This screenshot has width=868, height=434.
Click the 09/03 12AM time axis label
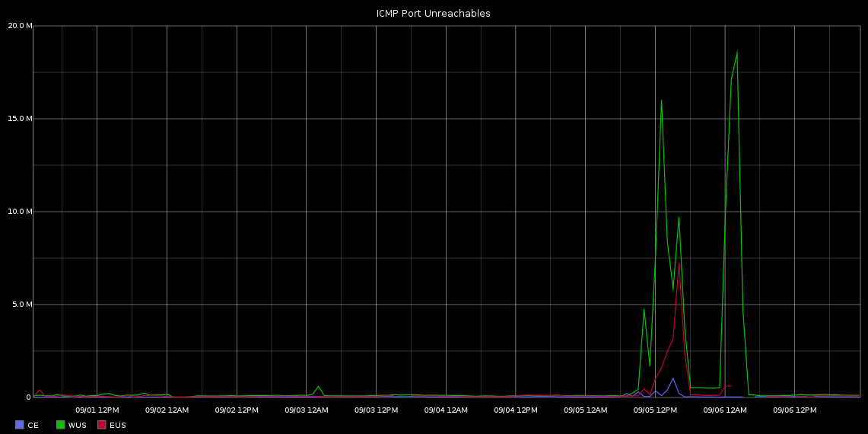coord(307,410)
